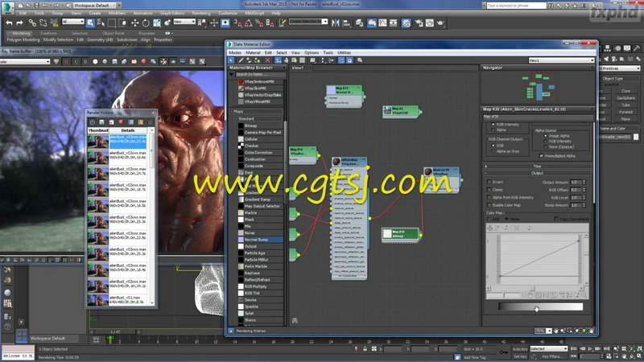Collapse the Output rollout
Screen dimensions: 644x362
(x=537, y=173)
